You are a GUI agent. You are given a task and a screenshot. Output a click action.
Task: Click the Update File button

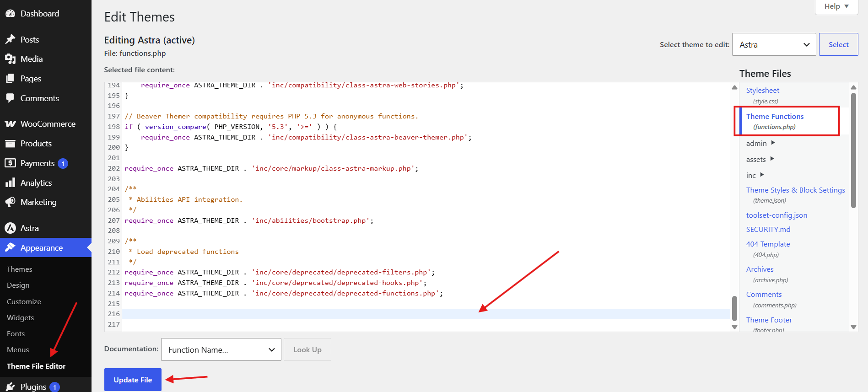[133, 380]
